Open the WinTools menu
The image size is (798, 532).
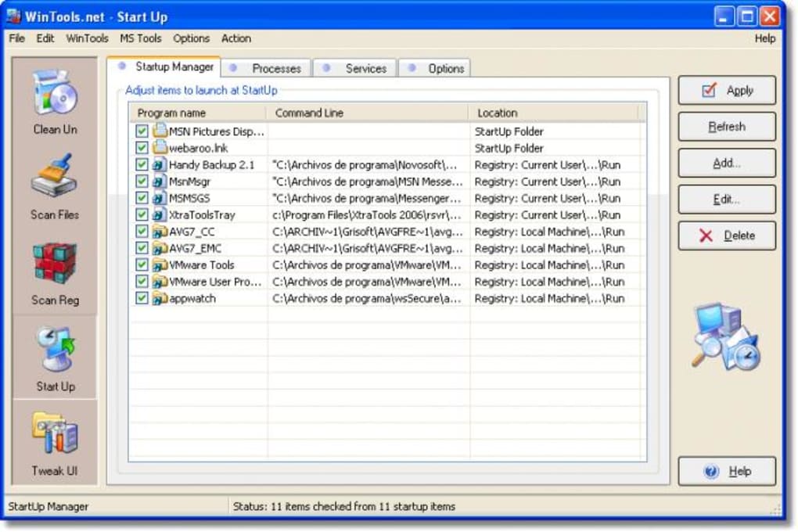click(87, 38)
